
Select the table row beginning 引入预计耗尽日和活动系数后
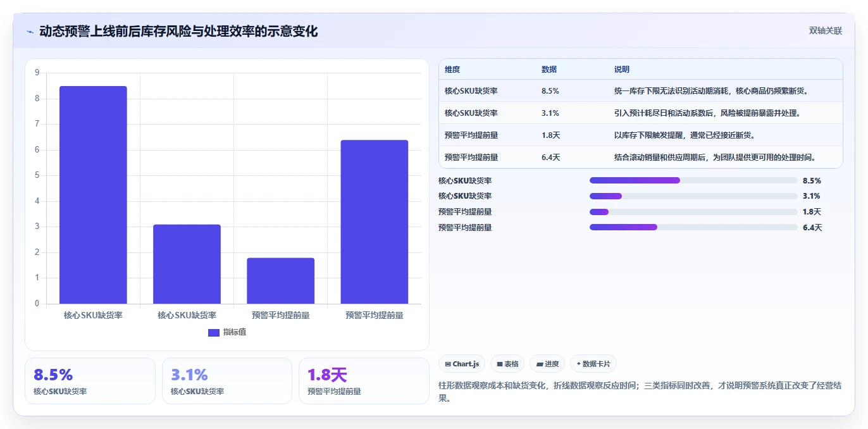pyautogui.click(x=641, y=113)
